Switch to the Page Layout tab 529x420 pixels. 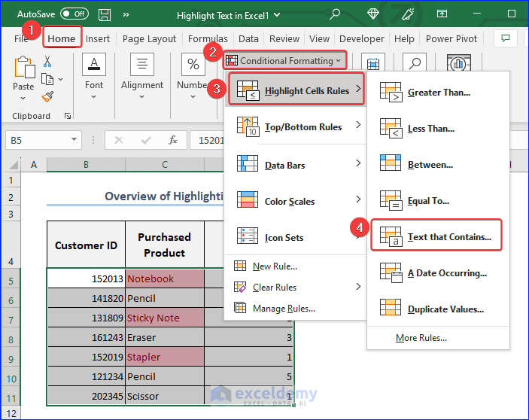click(149, 39)
